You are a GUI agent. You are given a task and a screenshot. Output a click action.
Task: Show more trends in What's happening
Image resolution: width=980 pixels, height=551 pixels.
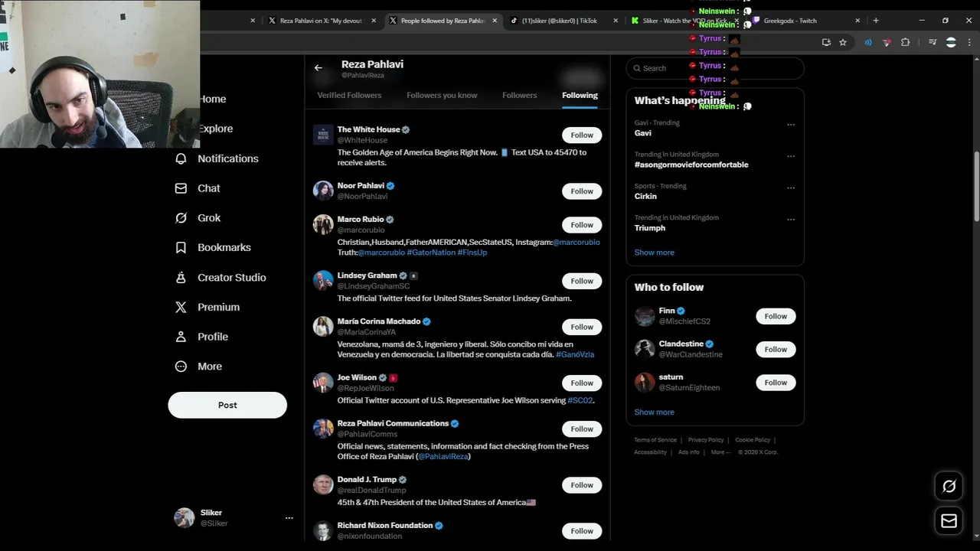click(x=654, y=253)
